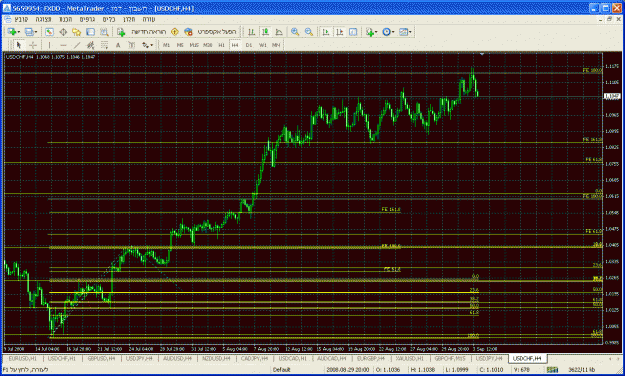Screen dimensions: 625x376
Task: Open the עזרה (Help) menu
Action: point(149,19)
